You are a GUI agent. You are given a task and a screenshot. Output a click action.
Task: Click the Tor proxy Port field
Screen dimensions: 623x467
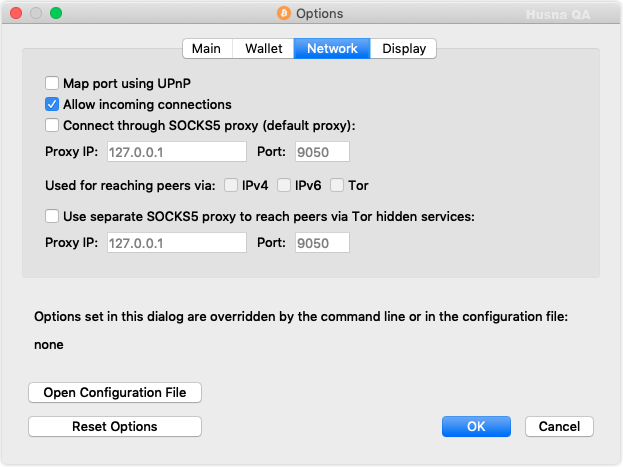coord(322,243)
